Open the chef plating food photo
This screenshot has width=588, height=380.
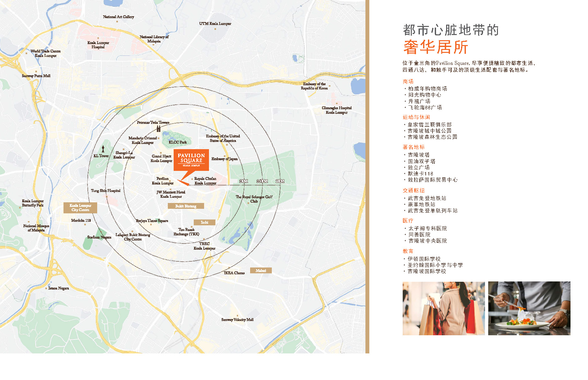(529, 308)
